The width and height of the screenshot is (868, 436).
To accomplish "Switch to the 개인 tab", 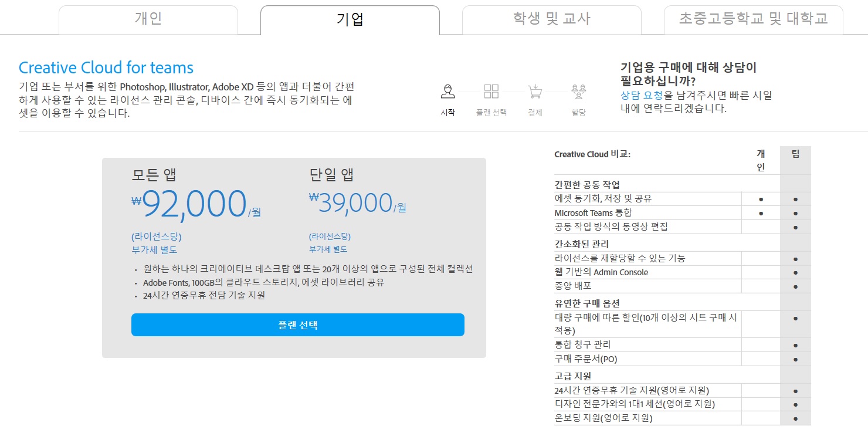I will [148, 19].
